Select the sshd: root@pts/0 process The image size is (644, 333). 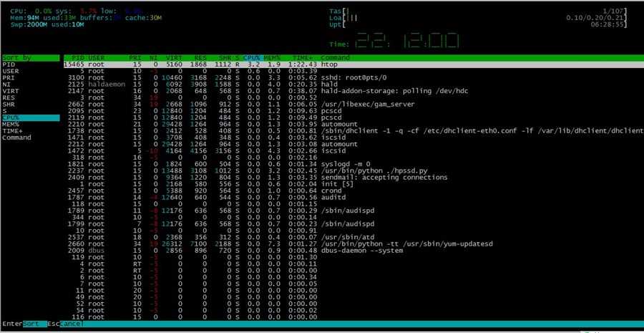[353, 77]
